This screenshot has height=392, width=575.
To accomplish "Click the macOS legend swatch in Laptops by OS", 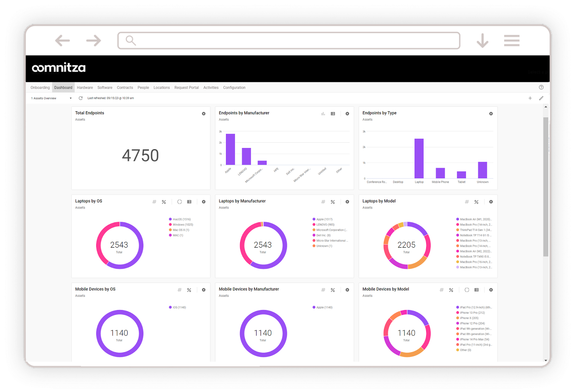I will coord(170,219).
